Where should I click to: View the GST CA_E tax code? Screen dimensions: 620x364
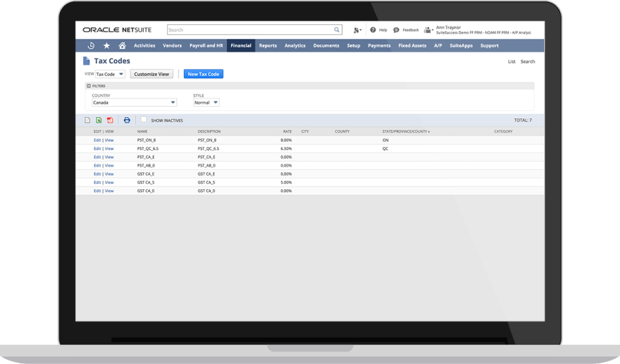(109, 173)
